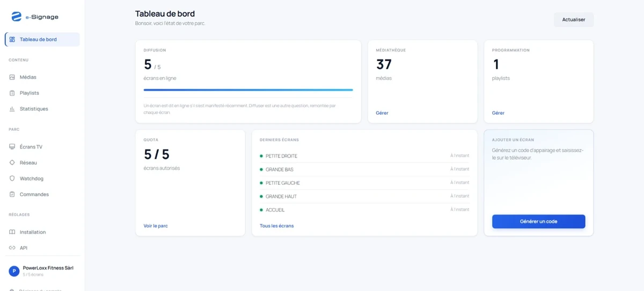This screenshot has height=291, width=644.
Task: Click the 1 playlists count in Programmation
Action: click(x=496, y=65)
